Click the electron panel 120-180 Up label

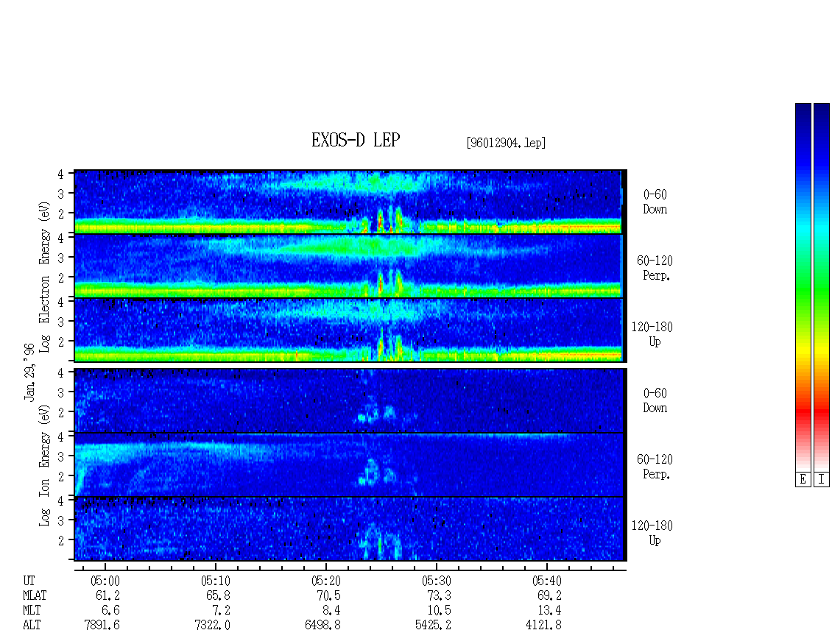(x=652, y=335)
